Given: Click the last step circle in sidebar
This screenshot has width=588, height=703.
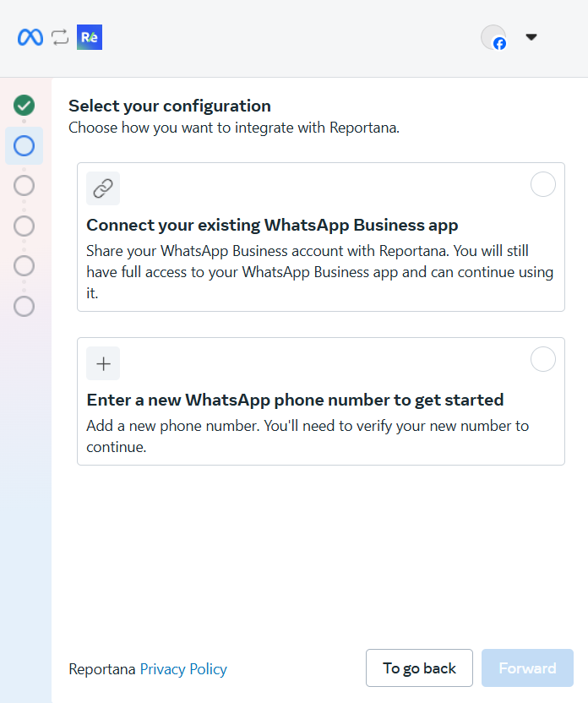Looking at the screenshot, I should point(24,306).
